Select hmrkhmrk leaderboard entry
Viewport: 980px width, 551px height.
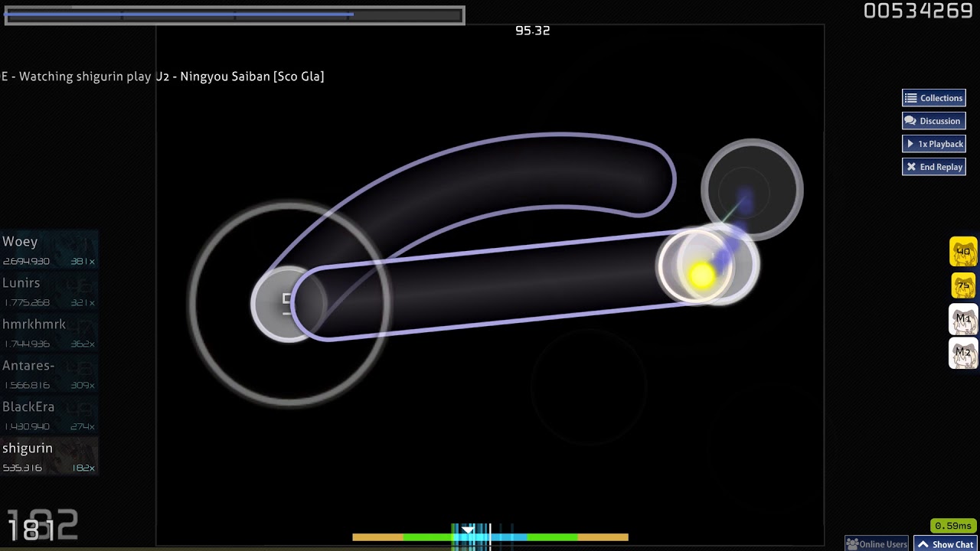[49, 333]
